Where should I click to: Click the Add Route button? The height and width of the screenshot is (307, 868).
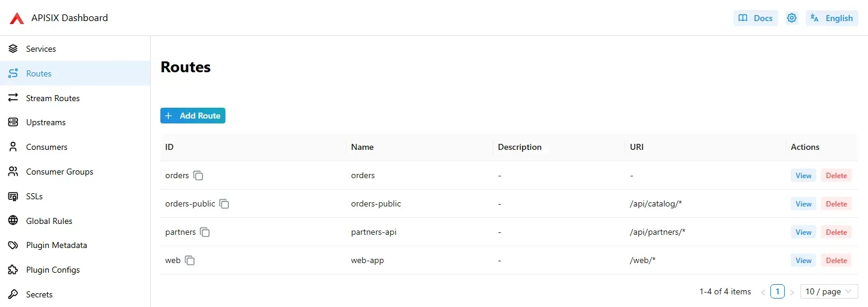click(x=193, y=116)
